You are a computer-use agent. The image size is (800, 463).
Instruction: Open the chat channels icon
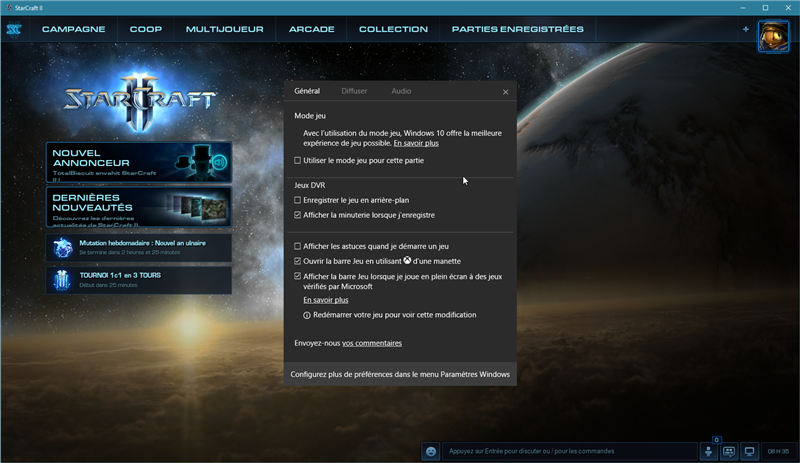[729, 451]
